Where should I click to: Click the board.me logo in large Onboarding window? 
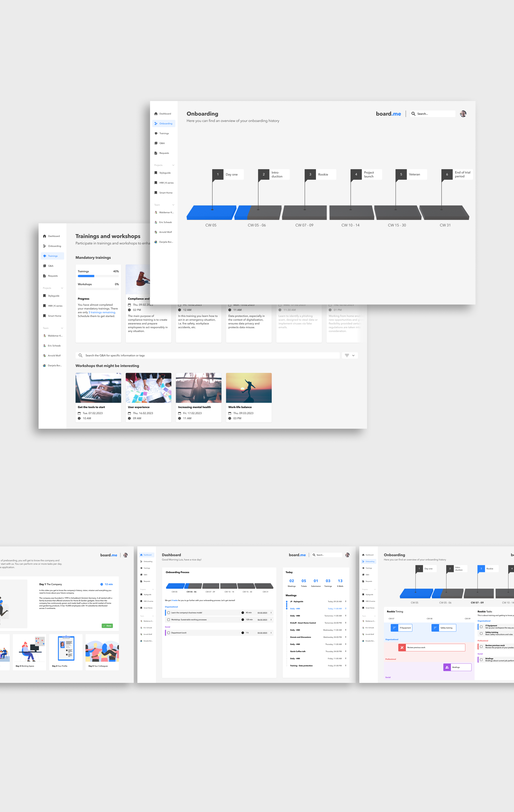click(x=388, y=114)
